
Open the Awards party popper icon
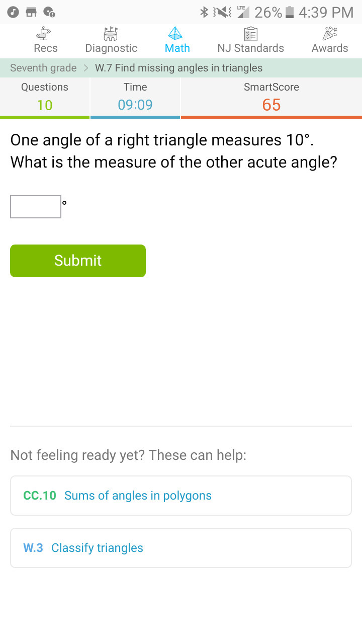(330, 34)
